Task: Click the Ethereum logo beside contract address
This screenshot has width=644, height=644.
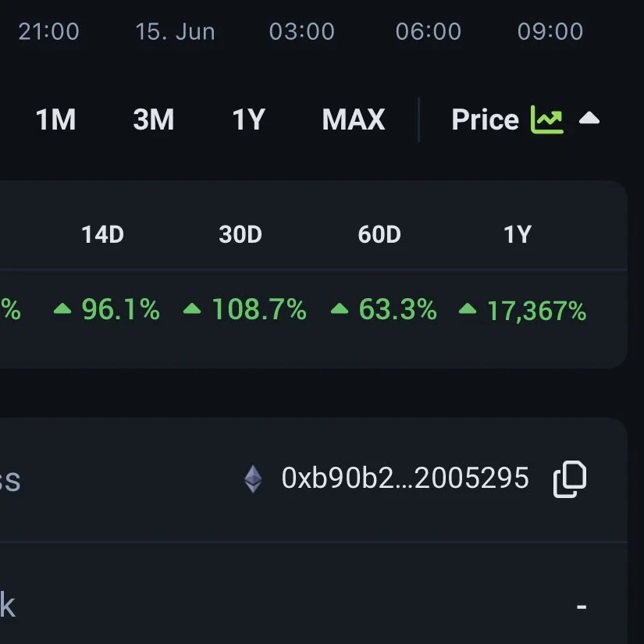Action: click(x=253, y=479)
